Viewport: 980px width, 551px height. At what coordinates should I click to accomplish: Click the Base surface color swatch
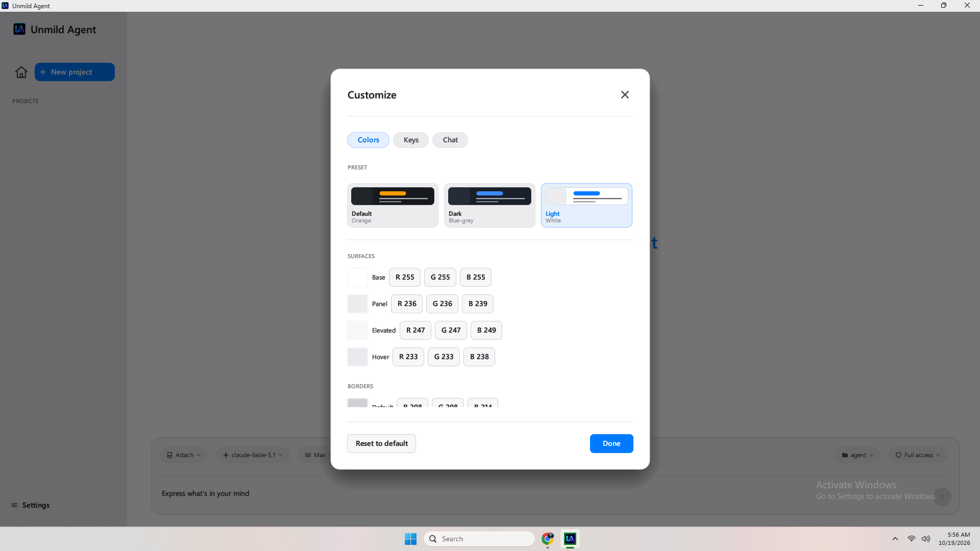coord(357,277)
